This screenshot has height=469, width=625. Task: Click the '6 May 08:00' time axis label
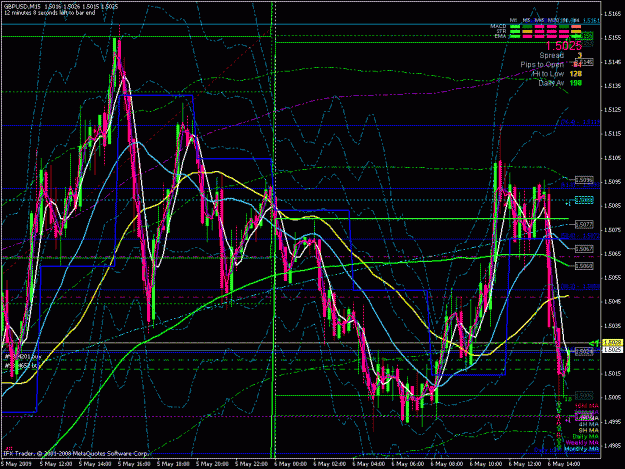pyautogui.click(x=447, y=464)
